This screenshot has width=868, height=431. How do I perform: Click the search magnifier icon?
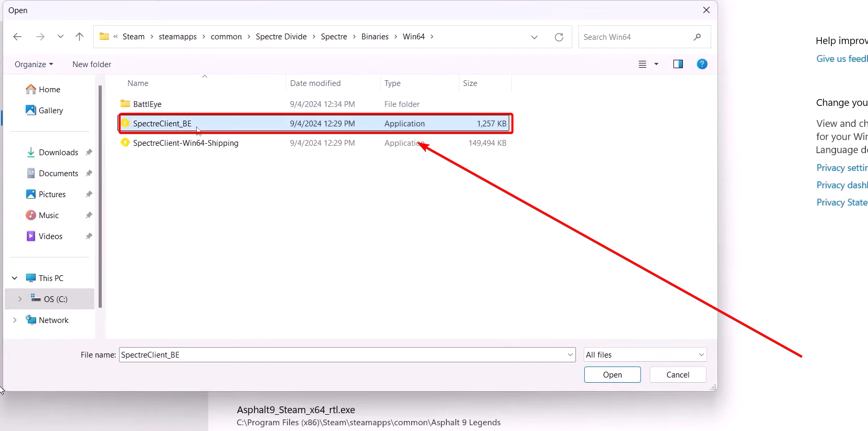point(697,37)
